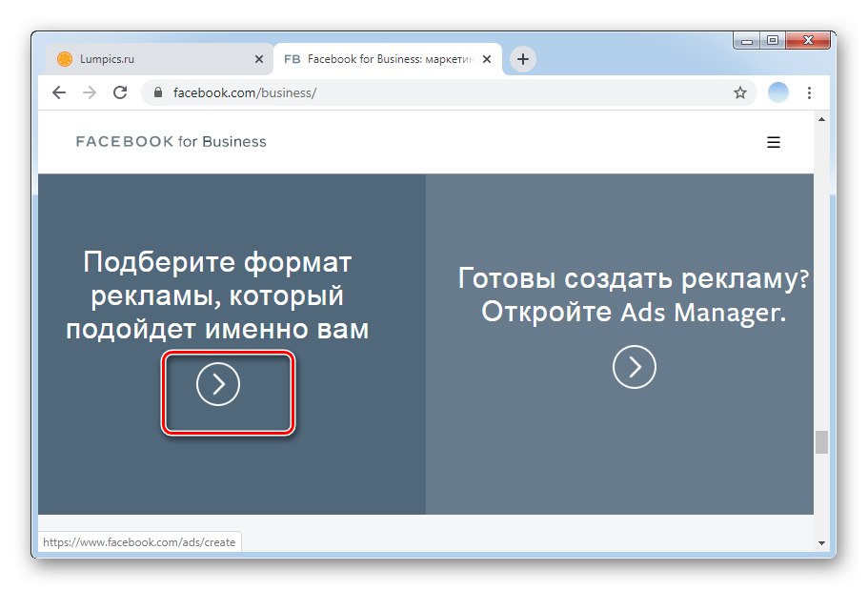The height and width of the screenshot is (590, 868).
Task: Select the Facebook for Business tab
Action: 388,59
